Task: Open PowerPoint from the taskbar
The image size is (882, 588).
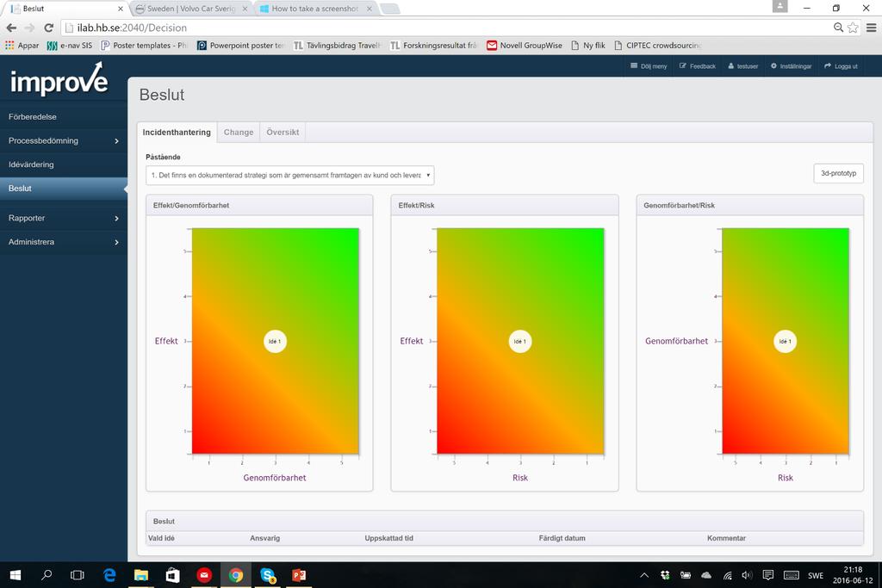Action: coord(299,574)
